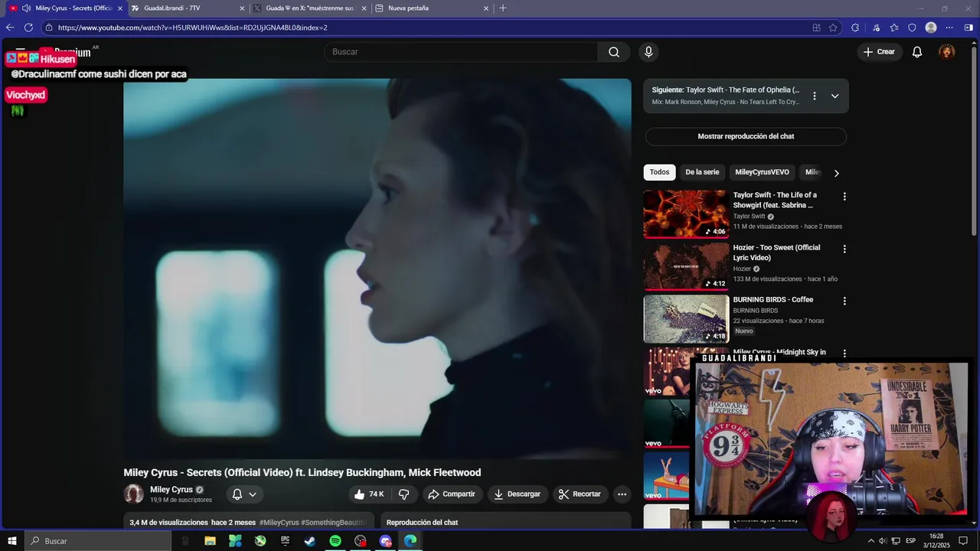The image size is (980, 551).
Task: Toggle channel notification bell for Miley Cyrus
Action: (x=237, y=494)
